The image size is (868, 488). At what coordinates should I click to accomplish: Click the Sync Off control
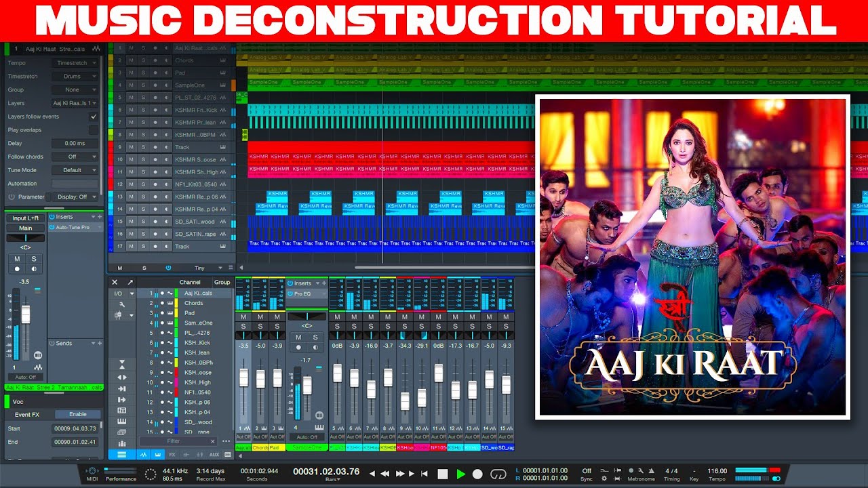click(x=587, y=470)
